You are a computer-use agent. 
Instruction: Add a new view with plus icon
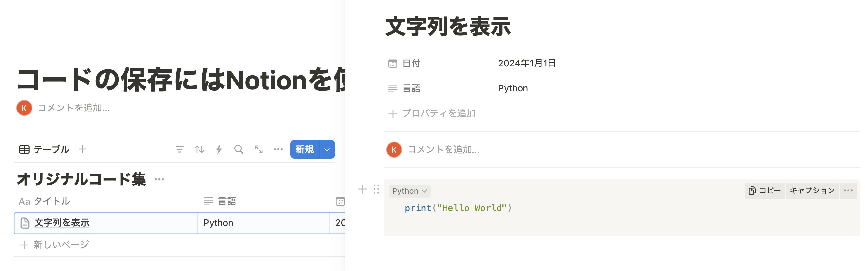[x=83, y=149]
